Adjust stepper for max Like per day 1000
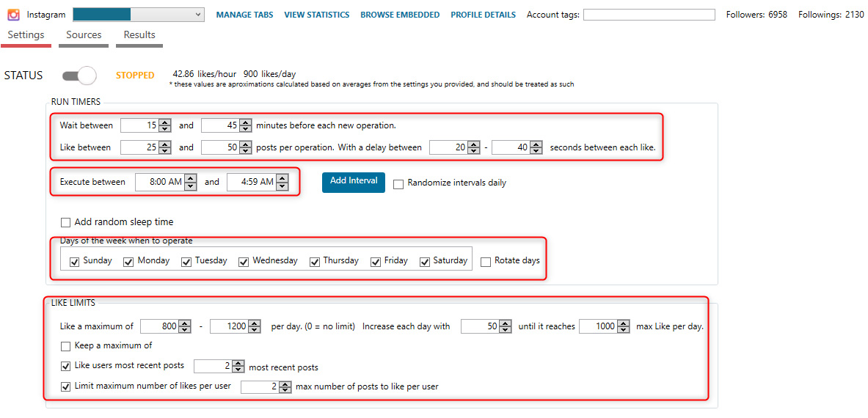This screenshot has width=868, height=418. point(624,327)
